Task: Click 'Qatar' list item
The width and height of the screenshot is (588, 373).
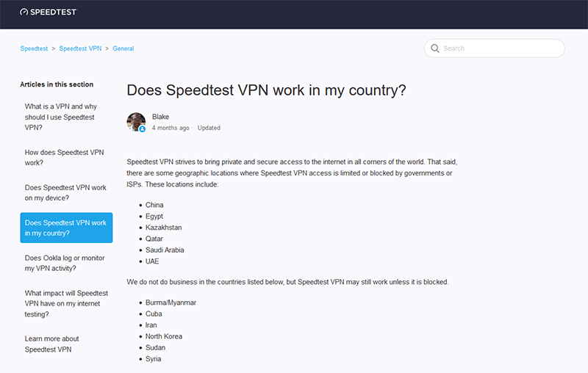Action: 154,239
